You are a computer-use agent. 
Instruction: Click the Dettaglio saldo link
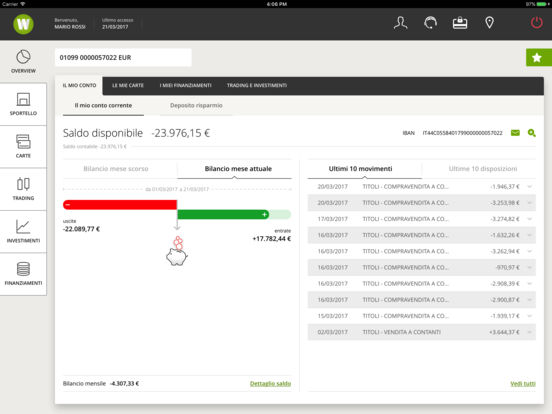coord(270,383)
